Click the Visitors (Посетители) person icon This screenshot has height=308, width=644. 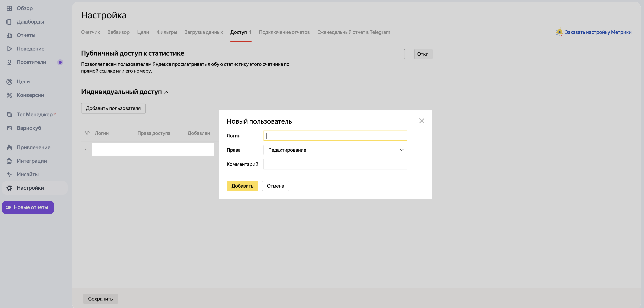click(9, 62)
